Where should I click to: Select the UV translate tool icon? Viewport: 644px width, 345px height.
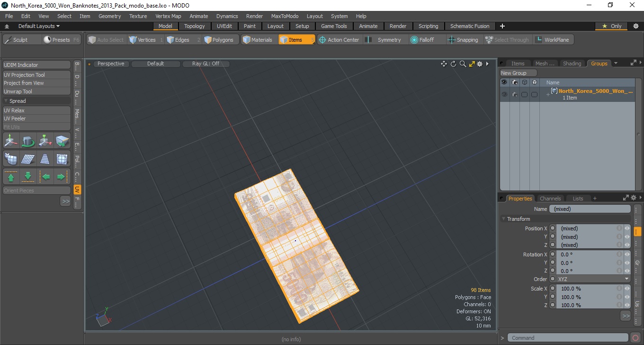(x=11, y=141)
